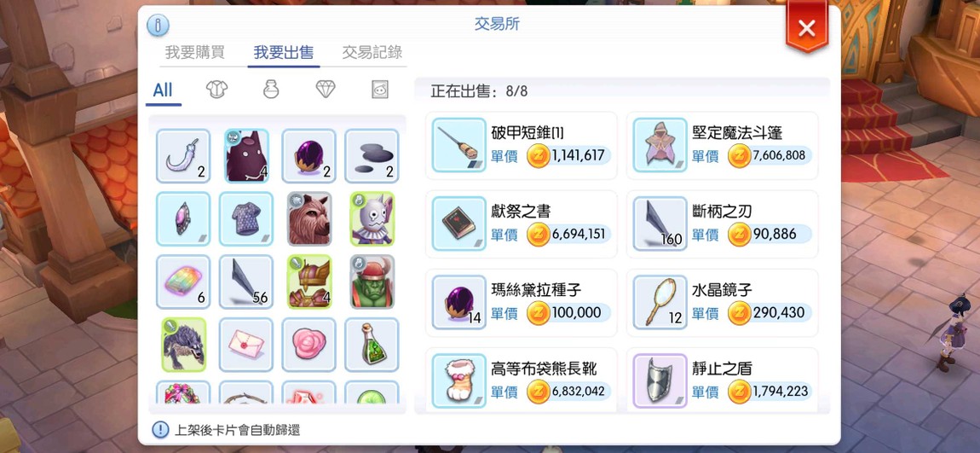Screen dimensions: 980x453
Task: Switch to the 我要購買 tab
Action: (x=194, y=53)
